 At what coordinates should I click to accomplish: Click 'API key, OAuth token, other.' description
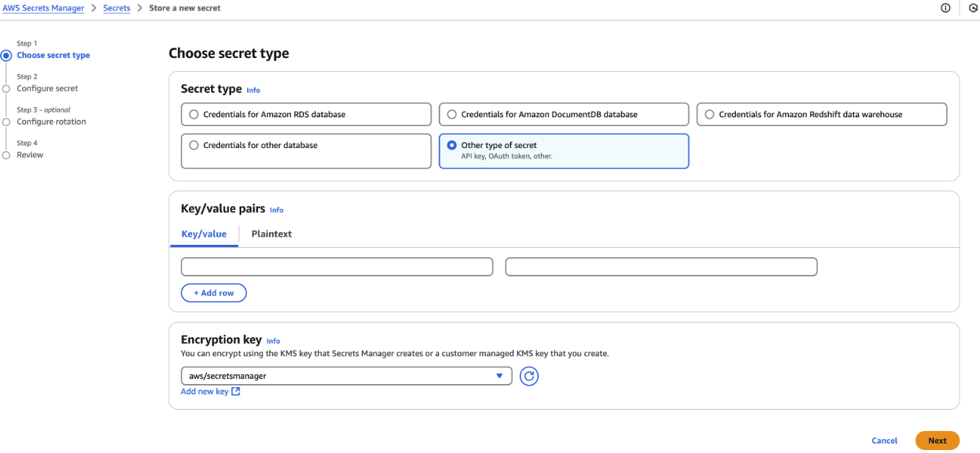(x=506, y=156)
